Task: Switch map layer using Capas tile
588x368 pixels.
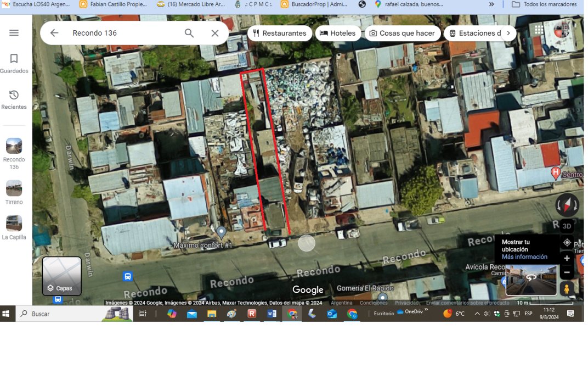Action: click(62, 276)
